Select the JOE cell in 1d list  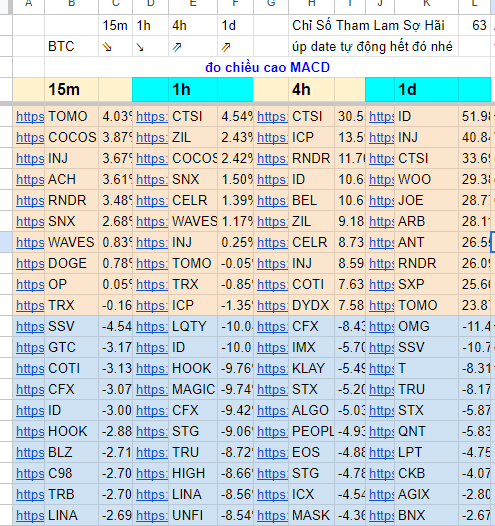pyautogui.click(x=427, y=200)
